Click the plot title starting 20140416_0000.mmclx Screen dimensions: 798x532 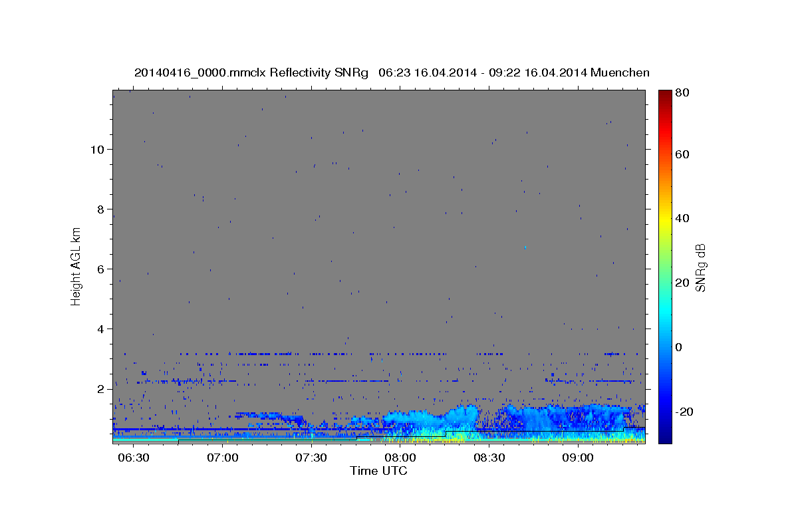(x=392, y=72)
